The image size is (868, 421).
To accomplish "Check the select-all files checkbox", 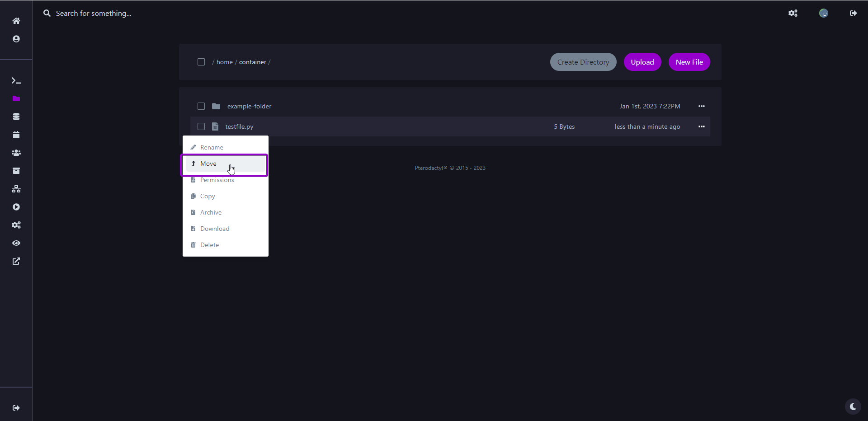I will [x=201, y=62].
